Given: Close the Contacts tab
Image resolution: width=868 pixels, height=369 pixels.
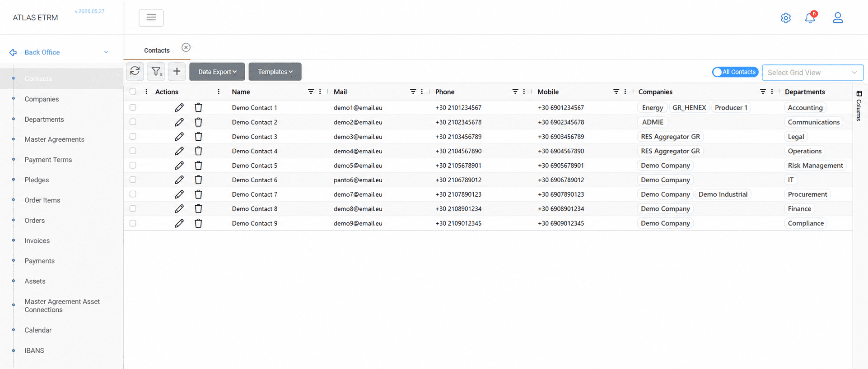Looking at the screenshot, I should (x=186, y=47).
